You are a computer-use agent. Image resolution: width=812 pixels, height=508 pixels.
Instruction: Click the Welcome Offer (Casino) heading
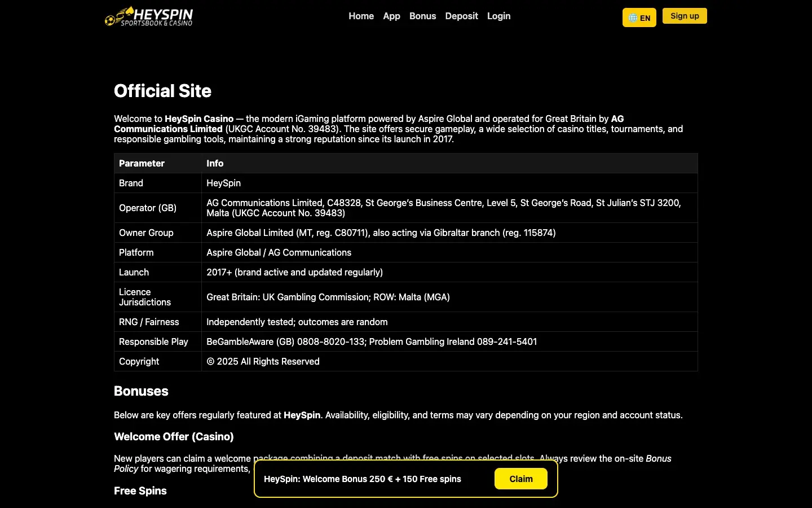coord(174,436)
